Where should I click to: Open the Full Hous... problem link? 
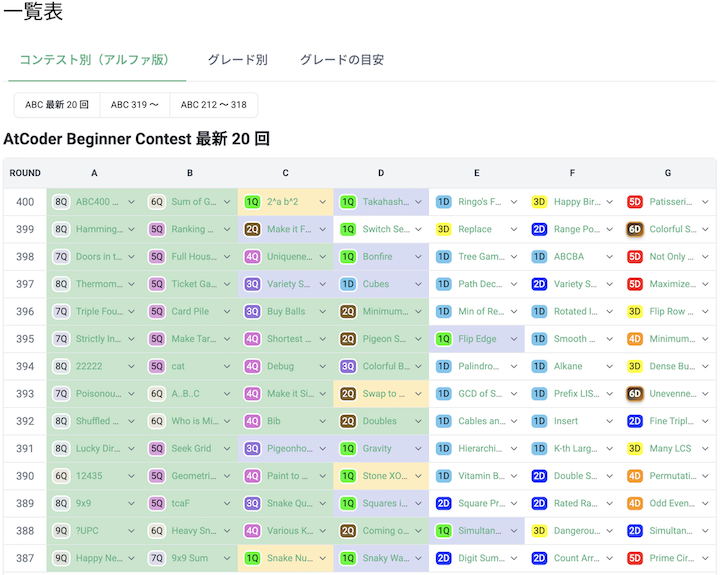[194, 257]
